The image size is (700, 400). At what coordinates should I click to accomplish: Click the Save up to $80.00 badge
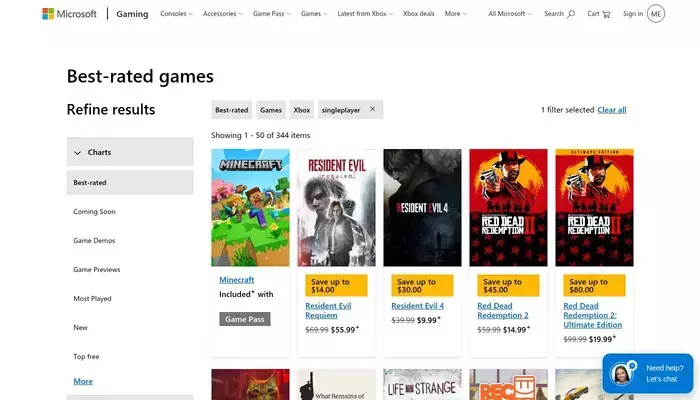[595, 285]
